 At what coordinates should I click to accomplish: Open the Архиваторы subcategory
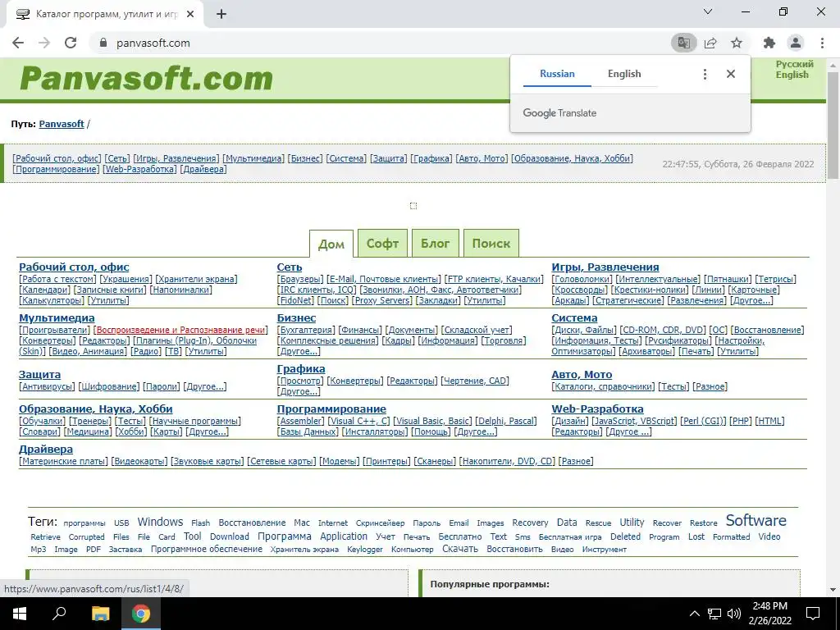[647, 351]
